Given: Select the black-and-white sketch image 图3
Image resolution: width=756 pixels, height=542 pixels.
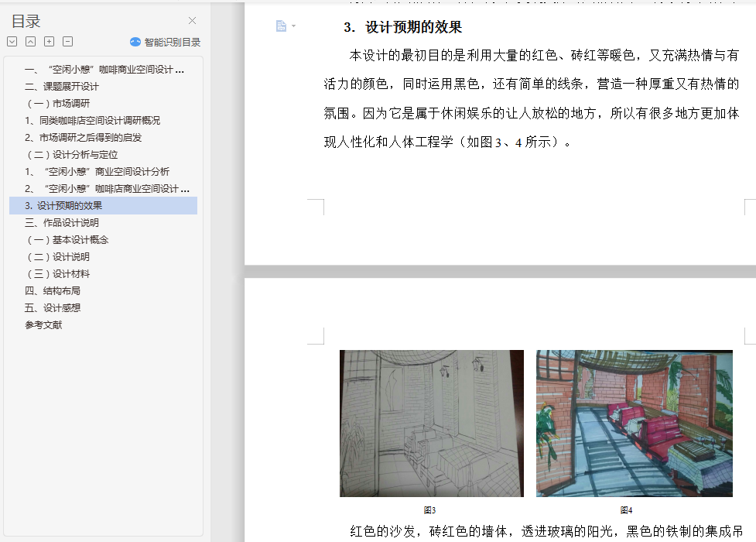Looking at the screenshot, I should pos(432,424).
